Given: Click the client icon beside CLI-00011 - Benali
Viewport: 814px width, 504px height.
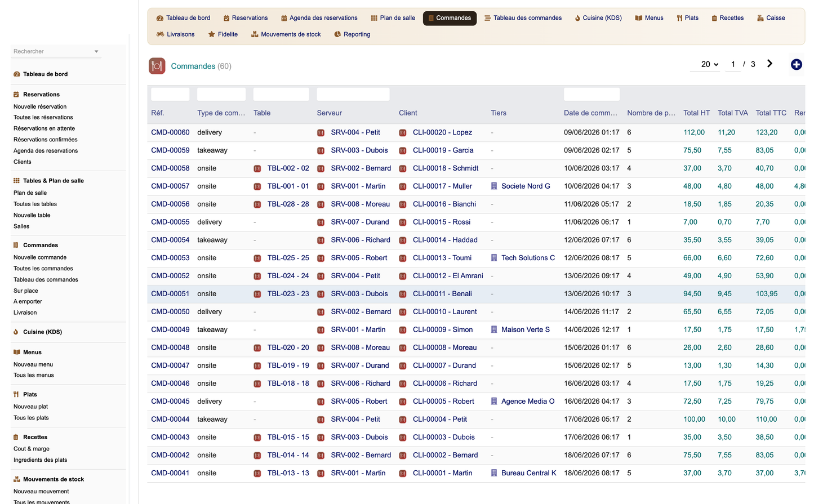Looking at the screenshot, I should [x=403, y=294].
